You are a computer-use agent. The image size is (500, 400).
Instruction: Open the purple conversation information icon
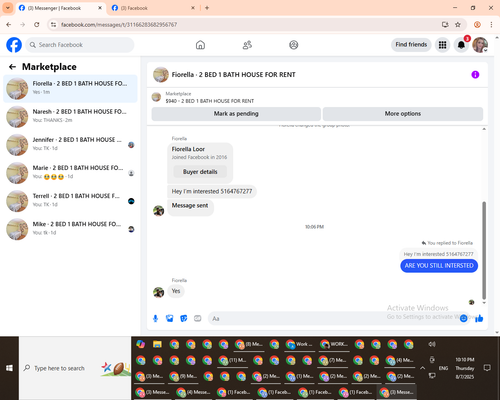[475, 75]
